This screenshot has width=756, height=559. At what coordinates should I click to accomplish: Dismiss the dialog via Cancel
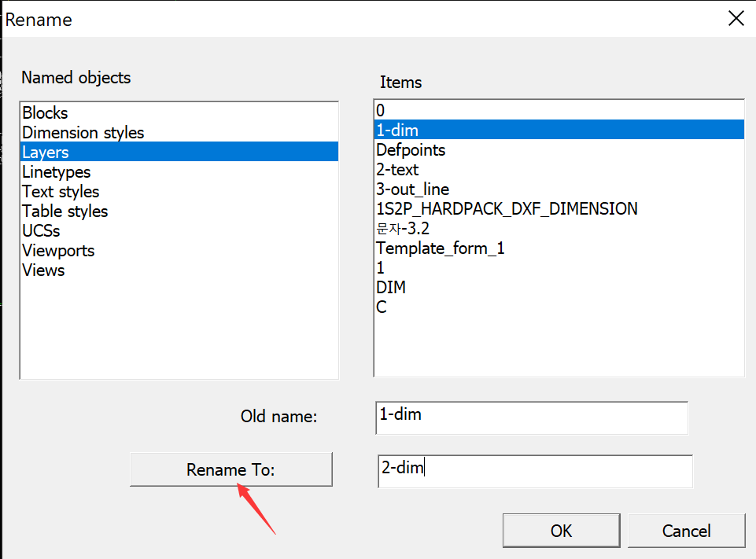(686, 530)
